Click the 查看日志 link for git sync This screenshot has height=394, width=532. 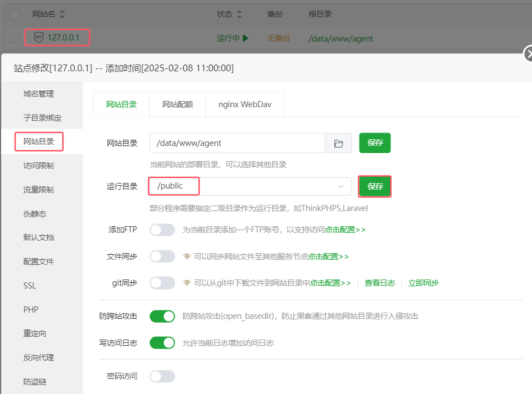(380, 283)
